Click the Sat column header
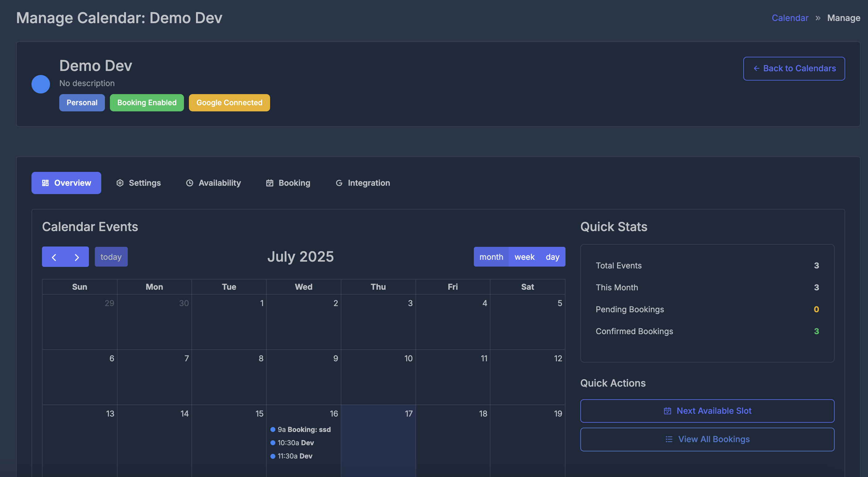The width and height of the screenshot is (868, 477). pyautogui.click(x=527, y=287)
